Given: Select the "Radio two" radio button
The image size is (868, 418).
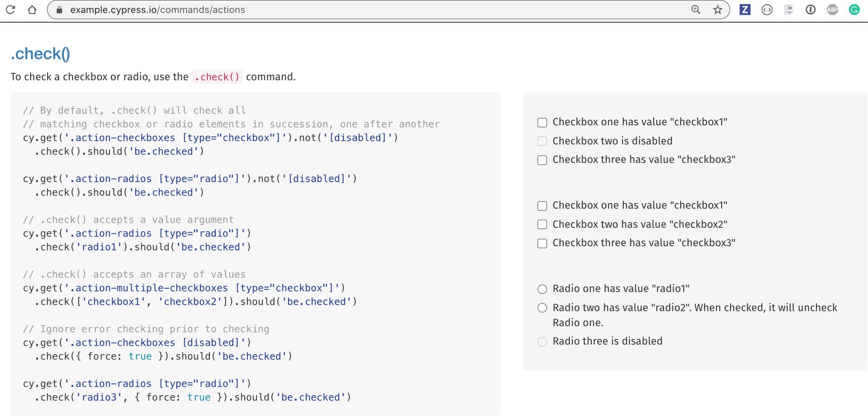Looking at the screenshot, I should pyautogui.click(x=542, y=308).
